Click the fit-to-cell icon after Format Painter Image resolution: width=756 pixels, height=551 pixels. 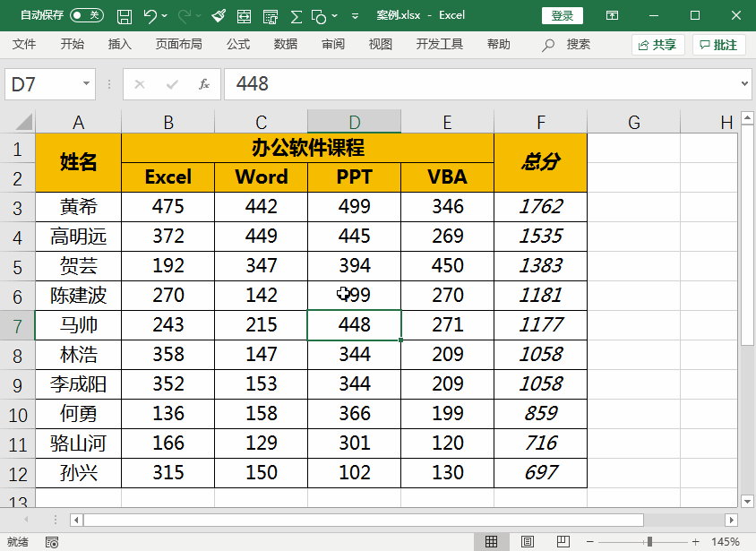tap(244, 17)
